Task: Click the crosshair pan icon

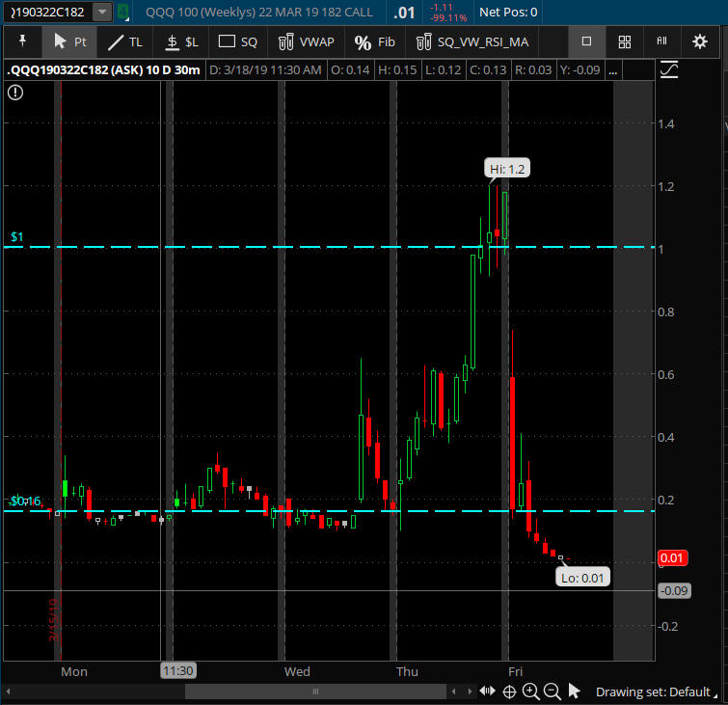Action: coord(510,691)
